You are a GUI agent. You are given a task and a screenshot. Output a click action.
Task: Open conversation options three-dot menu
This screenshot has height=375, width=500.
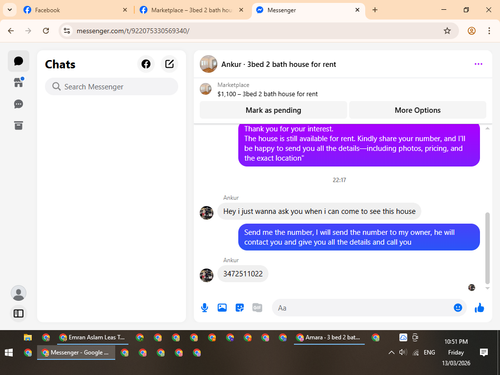(478, 64)
